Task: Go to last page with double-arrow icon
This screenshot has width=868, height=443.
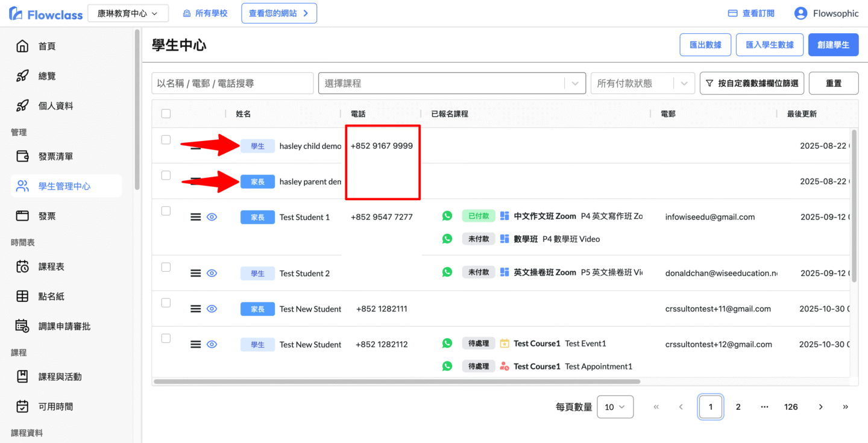Action: [845, 407]
